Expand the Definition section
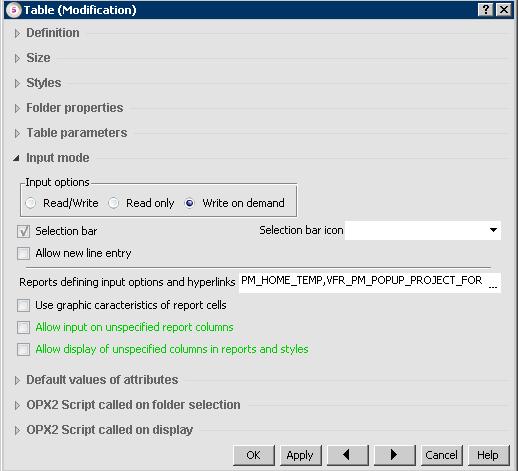 pos(17,33)
